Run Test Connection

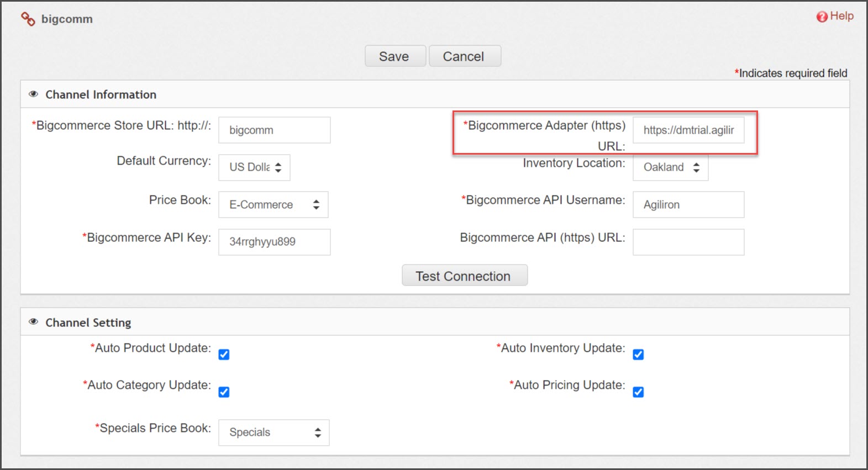pos(464,276)
